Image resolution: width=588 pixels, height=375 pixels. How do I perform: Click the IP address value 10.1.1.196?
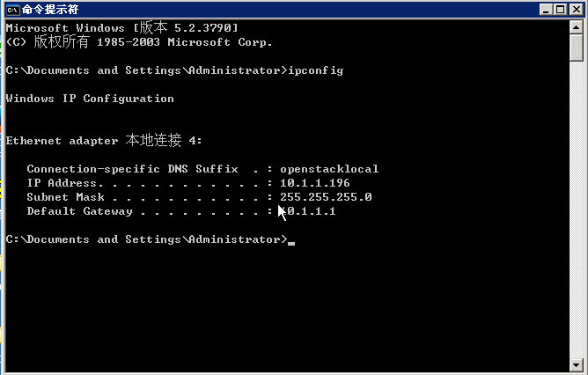point(314,183)
